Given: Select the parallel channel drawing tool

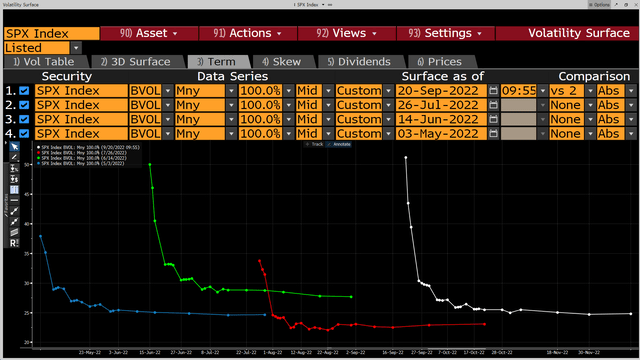Looking at the screenshot, I should click(x=14, y=232).
